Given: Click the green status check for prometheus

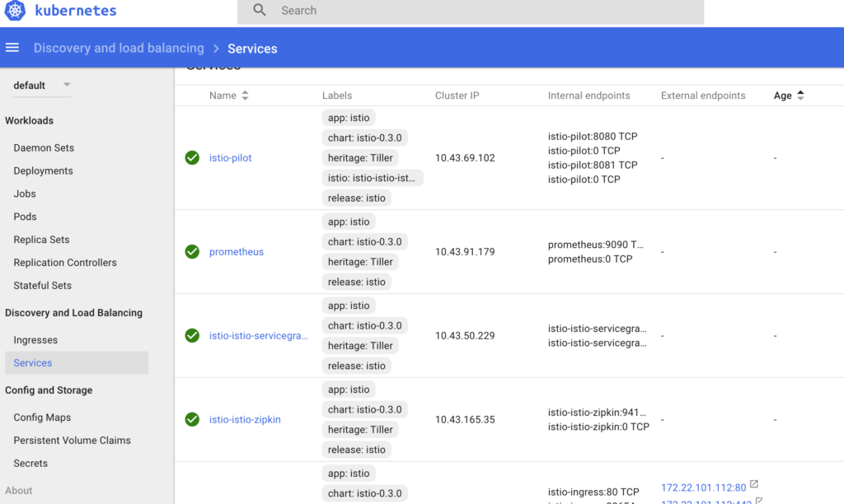Looking at the screenshot, I should pyautogui.click(x=192, y=252).
